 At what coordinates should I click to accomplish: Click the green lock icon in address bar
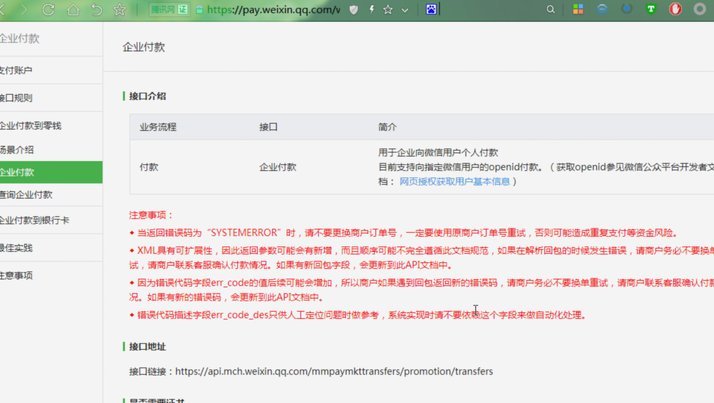tap(199, 10)
